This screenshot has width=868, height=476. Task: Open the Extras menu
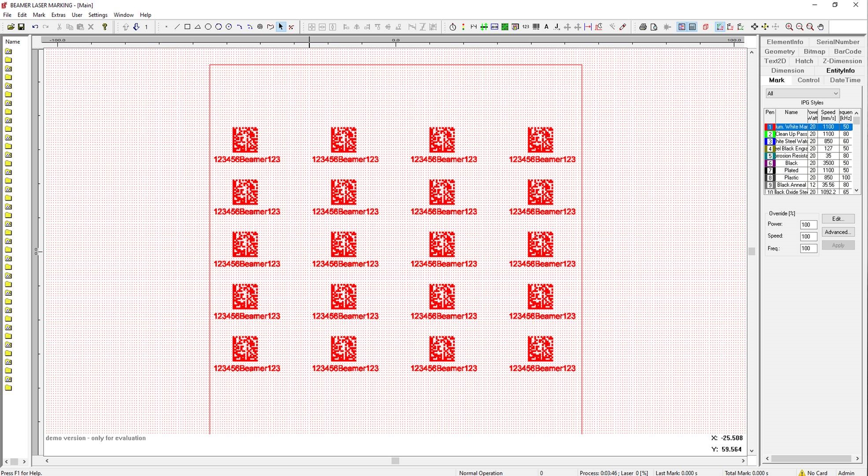pos(58,15)
